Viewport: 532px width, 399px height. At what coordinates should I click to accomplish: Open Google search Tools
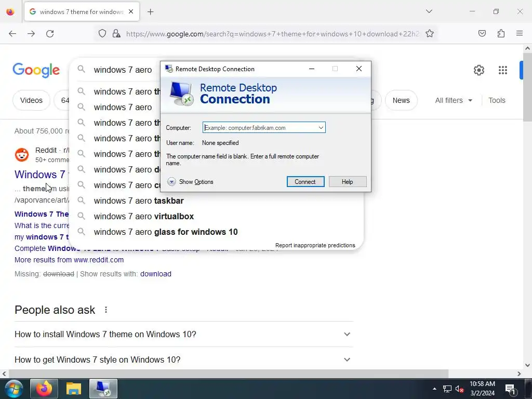tap(497, 100)
